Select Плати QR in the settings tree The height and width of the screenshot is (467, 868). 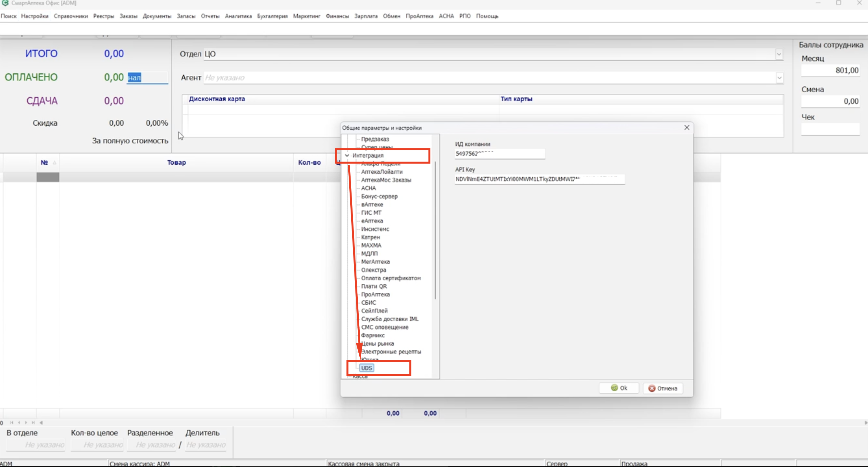click(374, 286)
